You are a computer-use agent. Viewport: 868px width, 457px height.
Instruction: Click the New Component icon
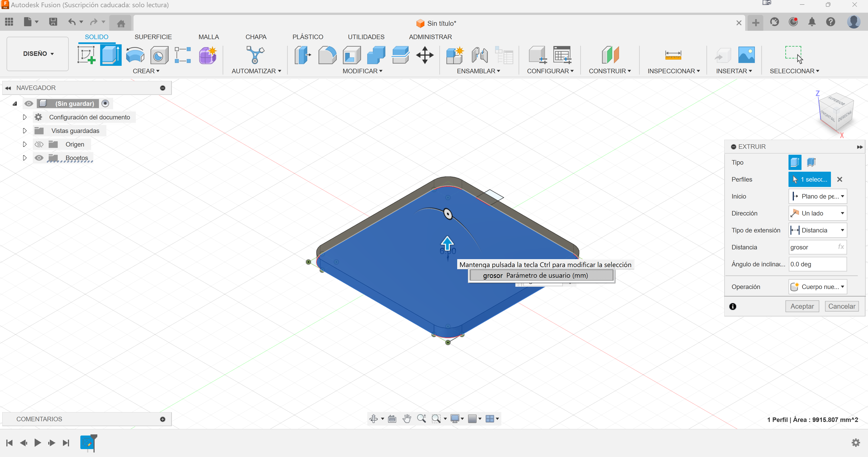[x=455, y=55]
